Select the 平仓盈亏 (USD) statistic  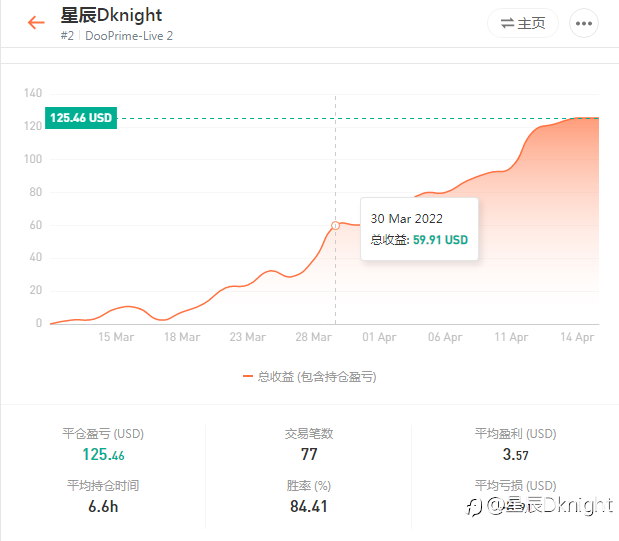[103, 434]
